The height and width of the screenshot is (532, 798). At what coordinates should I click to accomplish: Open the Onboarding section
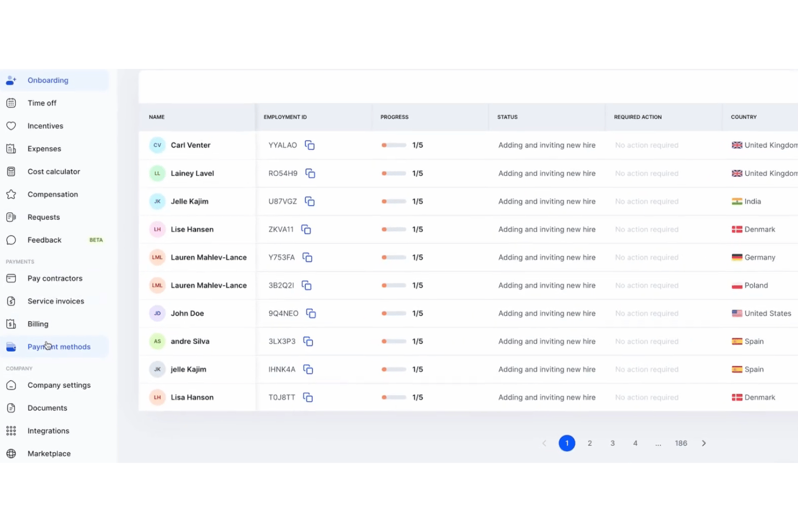tap(54, 80)
